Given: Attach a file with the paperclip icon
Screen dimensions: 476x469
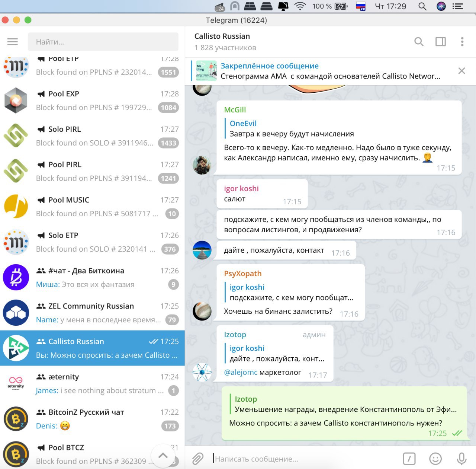Looking at the screenshot, I should point(198,459).
